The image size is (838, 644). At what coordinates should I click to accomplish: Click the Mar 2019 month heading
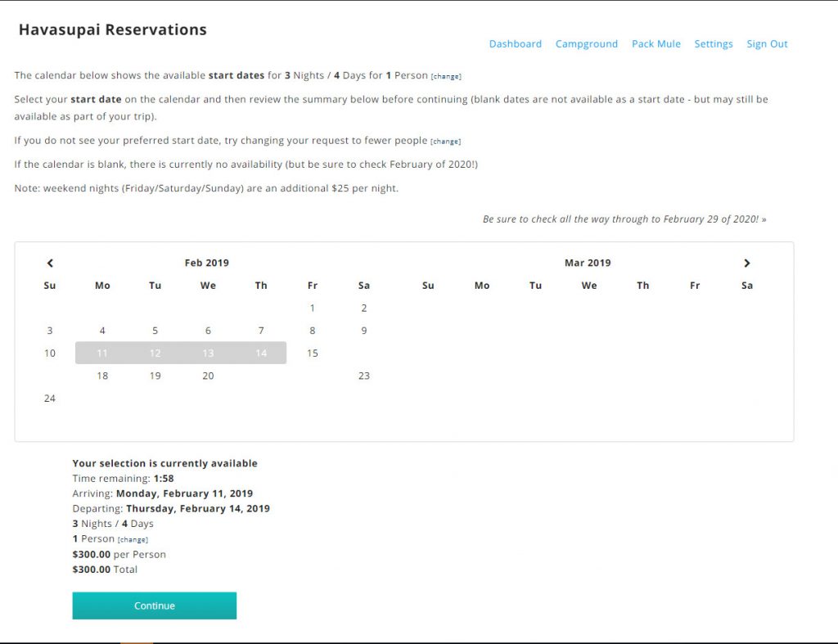coord(588,263)
